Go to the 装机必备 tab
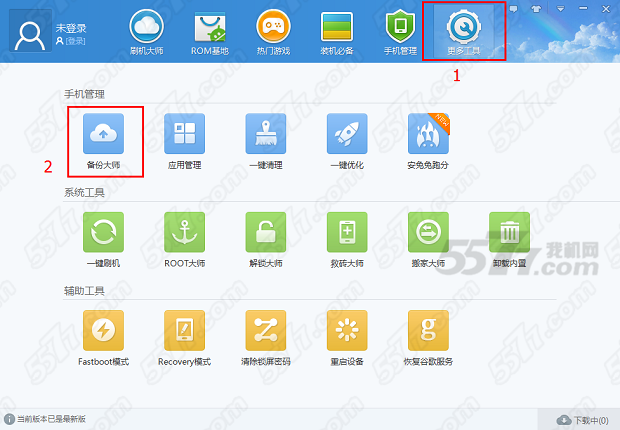Image resolution: width=620 pixels, height=430 pixels. pyautogui.click(x=337, y=32)
